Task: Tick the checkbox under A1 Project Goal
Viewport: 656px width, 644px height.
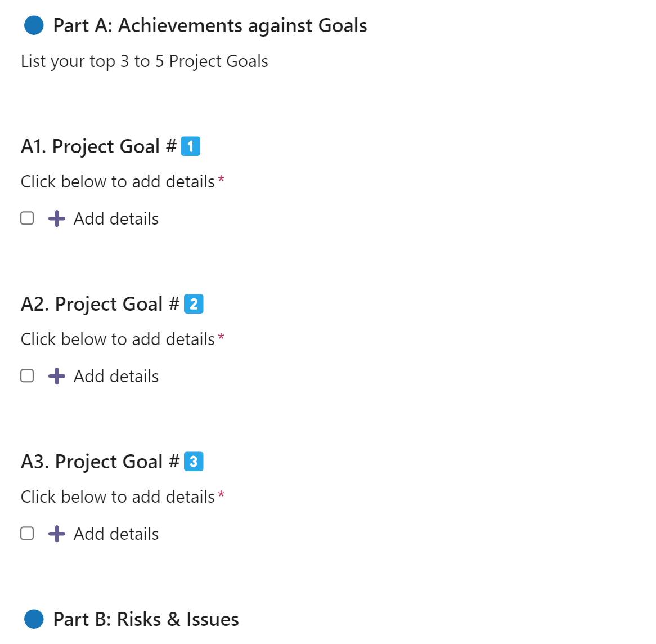Action: pyautogui.click(x=27, y=218)
